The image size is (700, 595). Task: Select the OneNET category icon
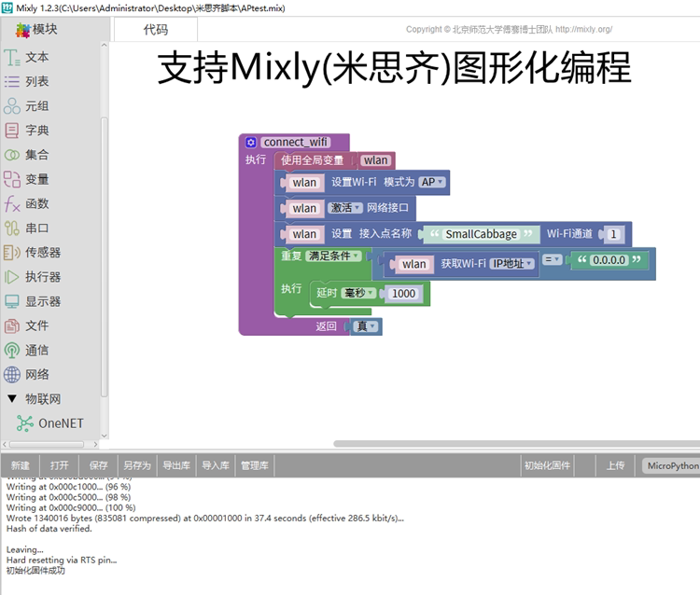25,423
